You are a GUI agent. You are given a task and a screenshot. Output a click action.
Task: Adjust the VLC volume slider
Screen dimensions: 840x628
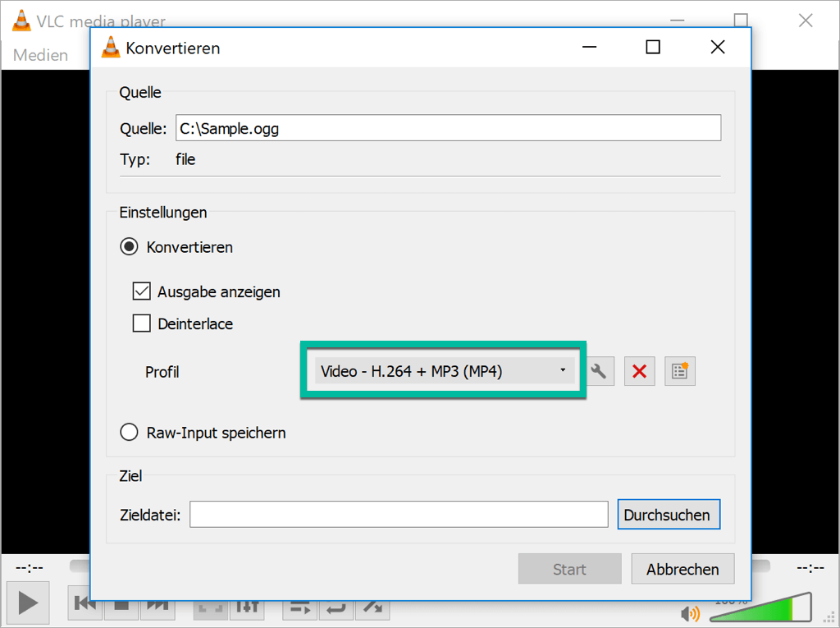click(761, 608)
